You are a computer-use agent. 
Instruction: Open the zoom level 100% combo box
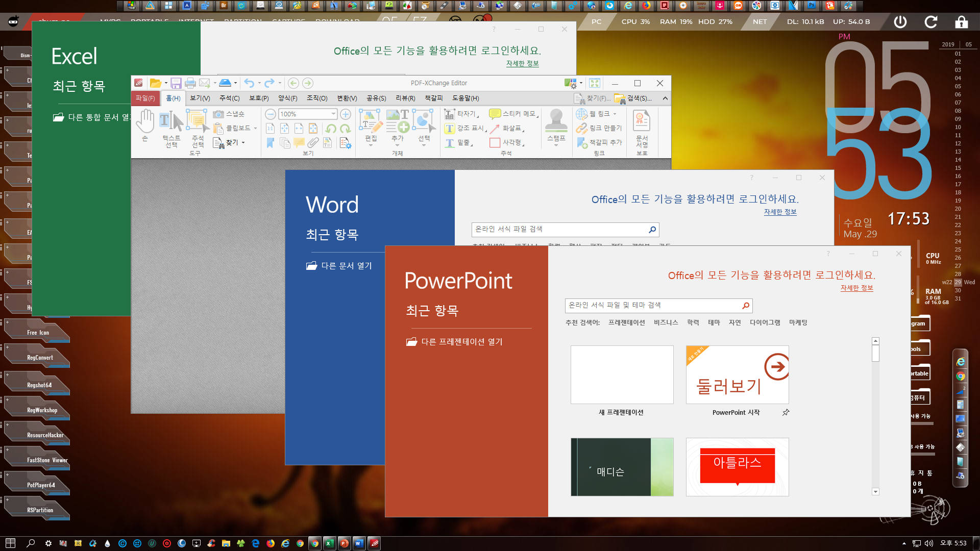308,114
